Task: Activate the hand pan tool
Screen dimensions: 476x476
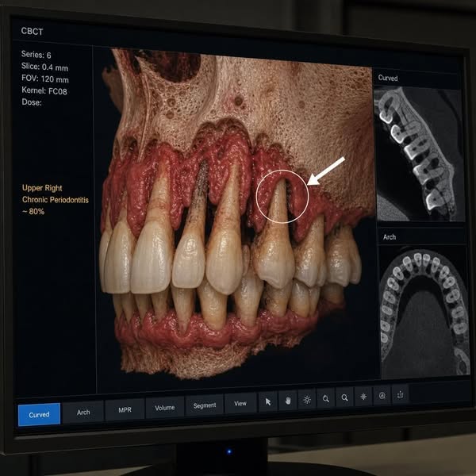Action: click(x=288, y=401)
